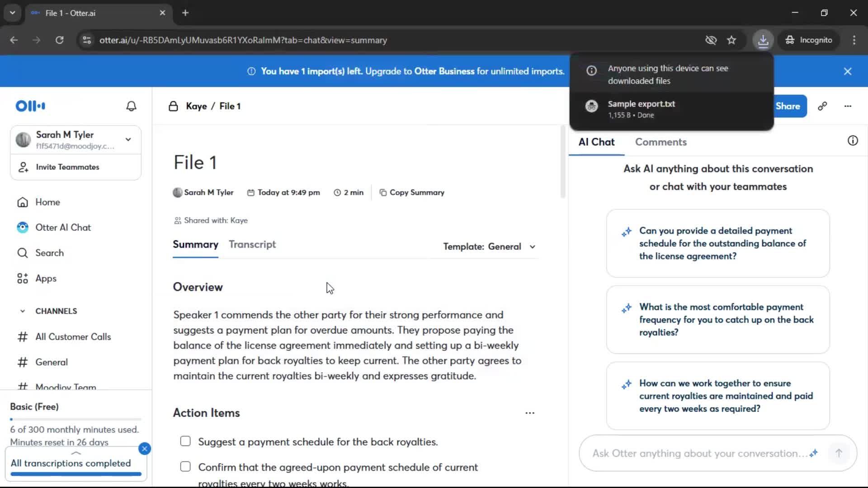Click the third-party cookies blocked eye icon

[x=711, y=40]
